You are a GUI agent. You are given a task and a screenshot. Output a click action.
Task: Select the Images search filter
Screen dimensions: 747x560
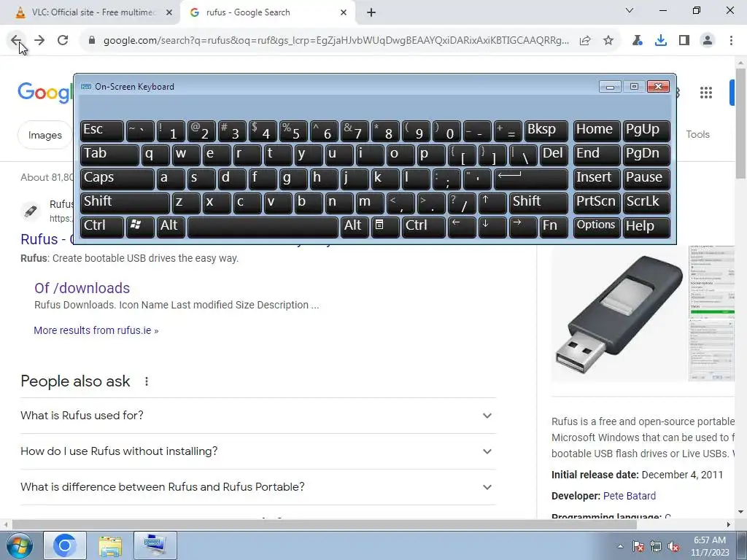(x=44, y=135)
